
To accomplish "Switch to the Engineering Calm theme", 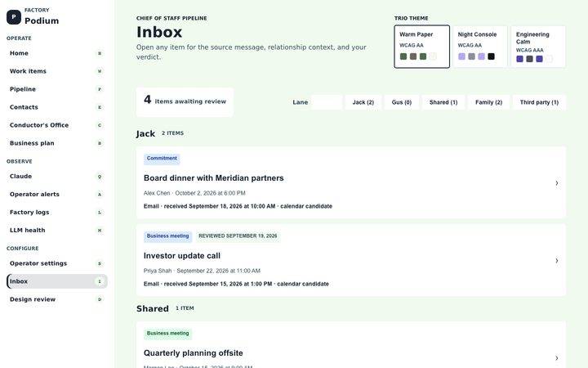I will pyautogui.click(x=538, y=47).
